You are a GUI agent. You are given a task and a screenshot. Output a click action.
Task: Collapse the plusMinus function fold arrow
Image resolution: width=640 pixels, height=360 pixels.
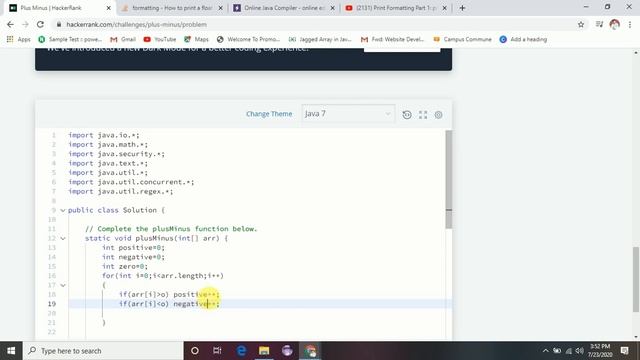pyautogui.click(x=63, y=238)
